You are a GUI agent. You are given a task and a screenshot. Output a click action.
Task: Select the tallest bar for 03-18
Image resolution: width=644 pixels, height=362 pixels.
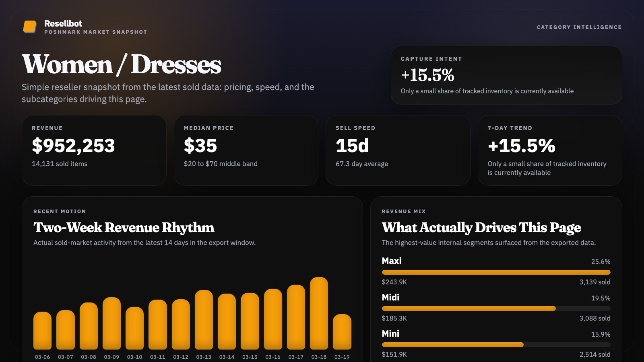click(x=320, y=314)
